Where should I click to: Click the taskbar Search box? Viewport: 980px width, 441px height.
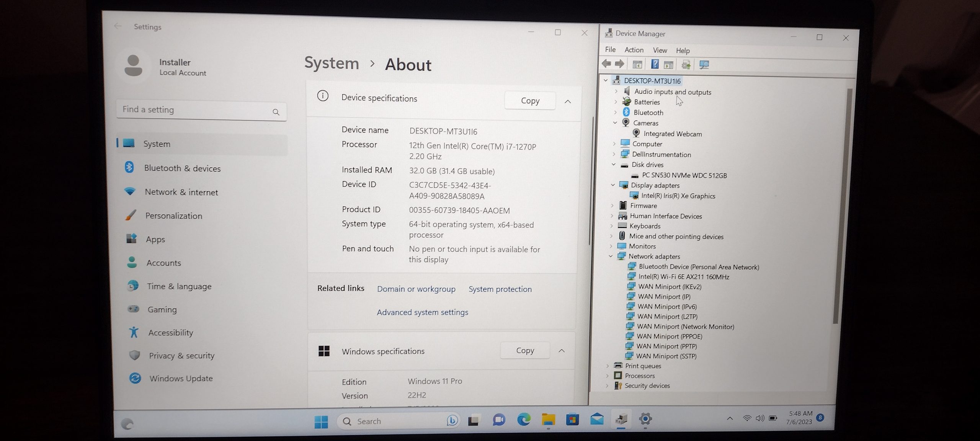tap(398, 421)
